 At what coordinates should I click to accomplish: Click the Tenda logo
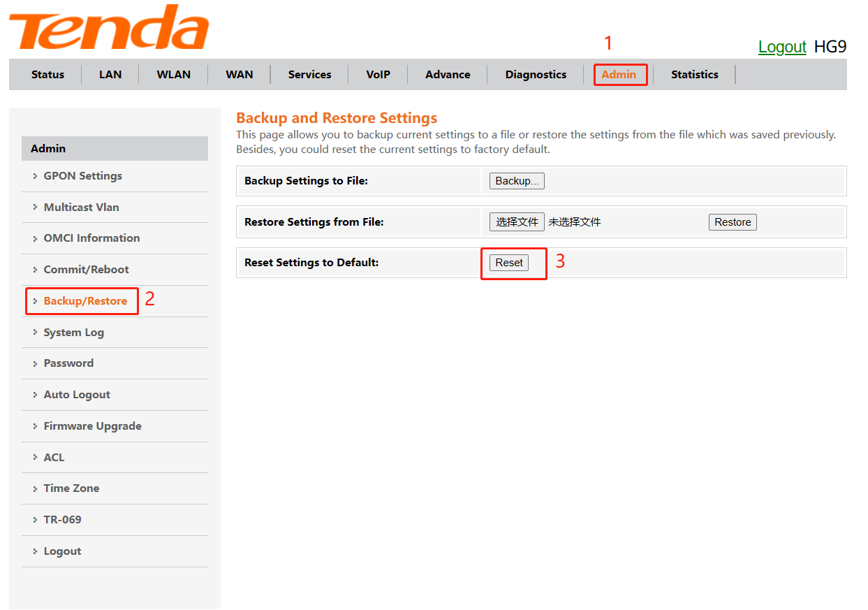pos(109,29)
